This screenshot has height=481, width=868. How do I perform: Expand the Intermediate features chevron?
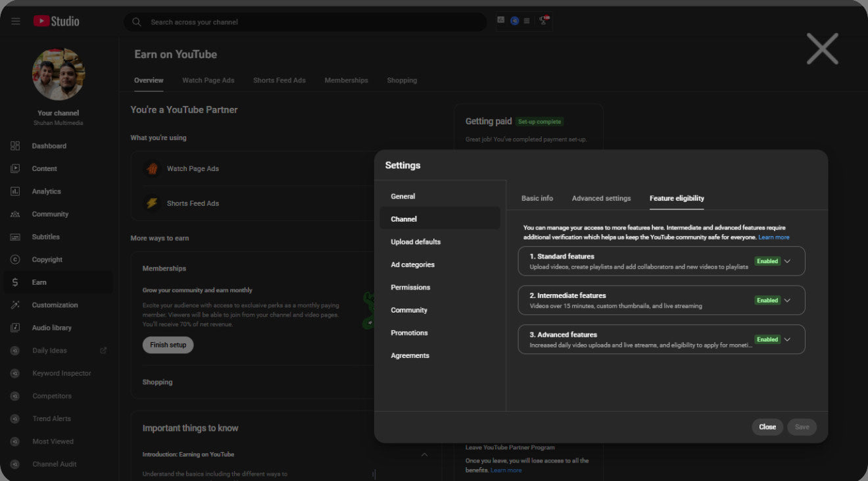click(787, 301)
